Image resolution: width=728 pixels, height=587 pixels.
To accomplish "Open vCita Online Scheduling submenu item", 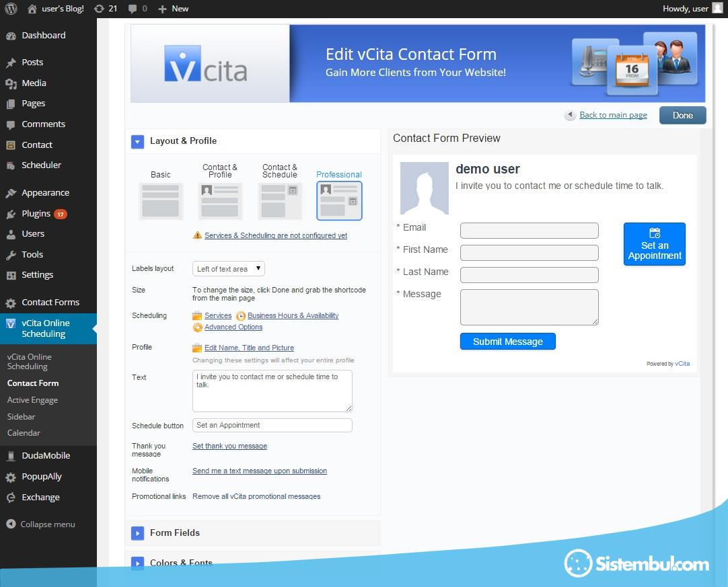I will [x=29, y=362].
